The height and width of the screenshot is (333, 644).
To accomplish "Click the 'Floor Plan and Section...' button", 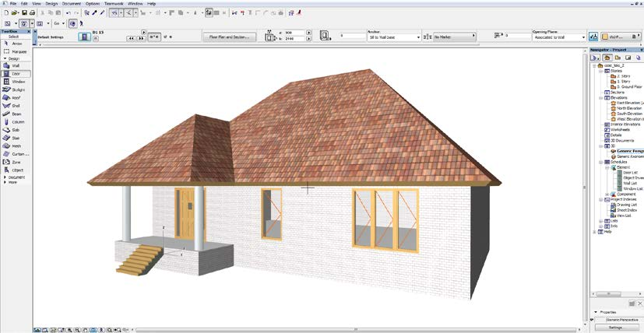I will coord(229,37).
